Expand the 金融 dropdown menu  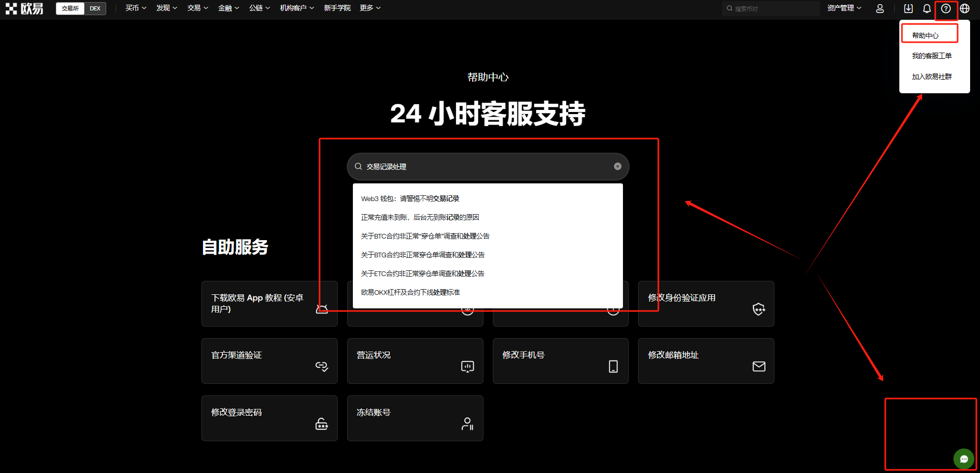[228, 8]
